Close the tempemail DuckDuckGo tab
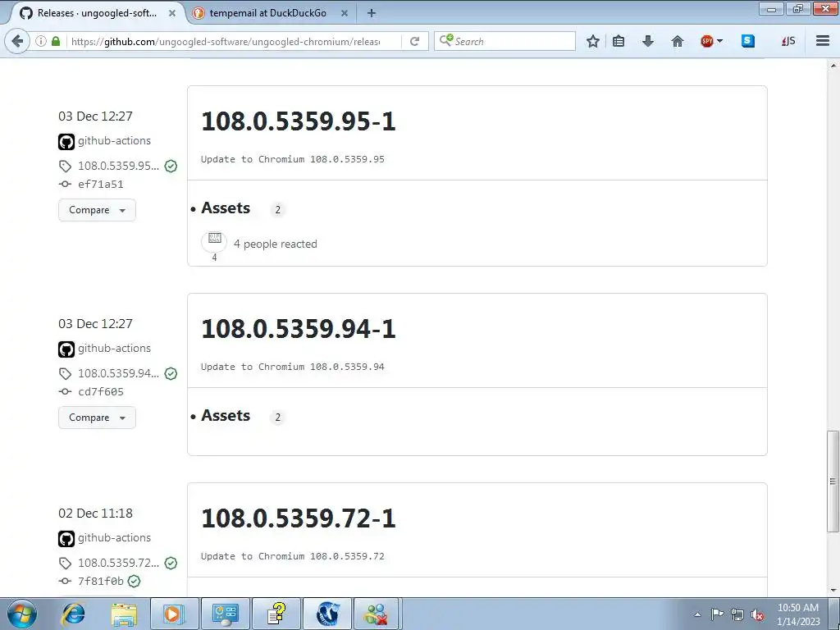840x630 pixels. coord(345,13)
